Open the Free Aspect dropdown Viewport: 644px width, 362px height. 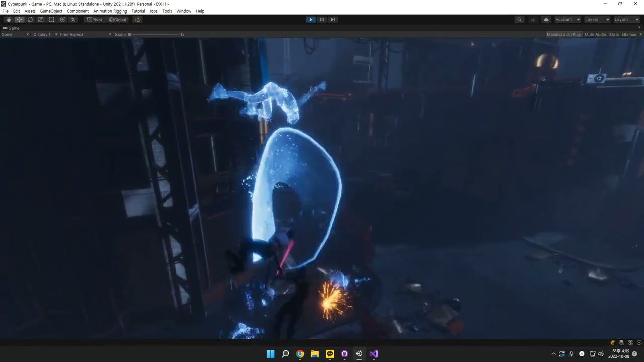[x=86, y=34]
